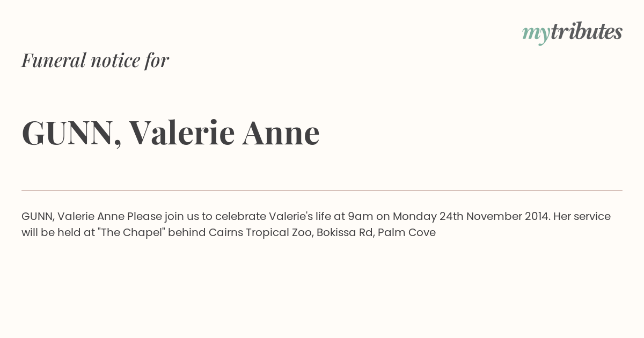Click "GUNN, Valerie Anne" at the paragraph start
The height and width of the screenshot is (338, 644).
point(73,217)
